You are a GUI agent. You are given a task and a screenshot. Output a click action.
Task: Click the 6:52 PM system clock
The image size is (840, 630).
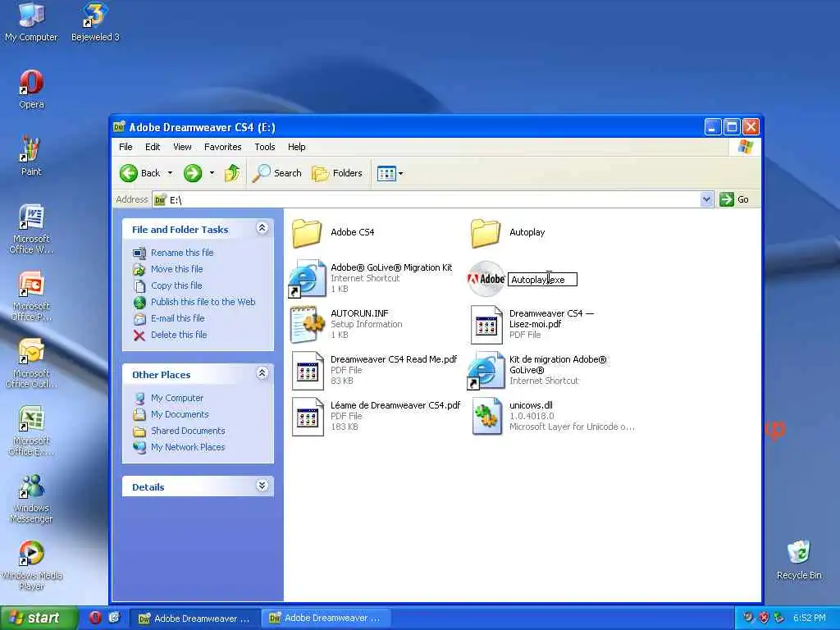pos(810,619)
